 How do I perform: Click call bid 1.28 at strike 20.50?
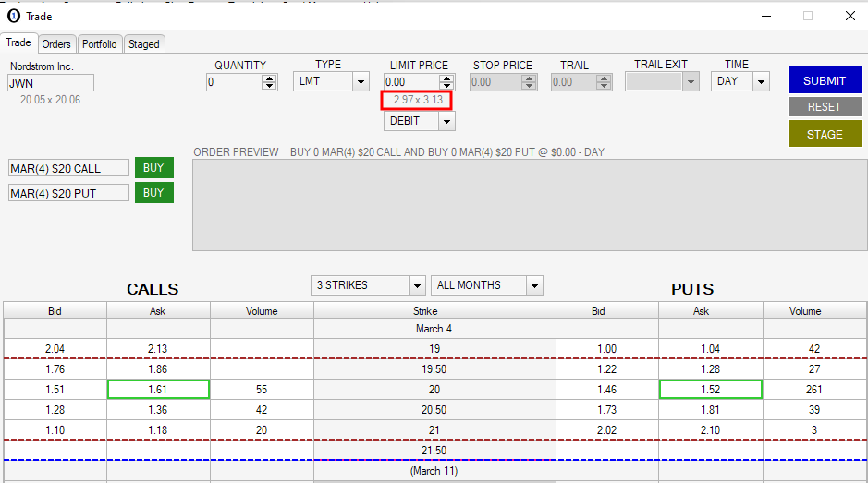click(x=55, y=410)
